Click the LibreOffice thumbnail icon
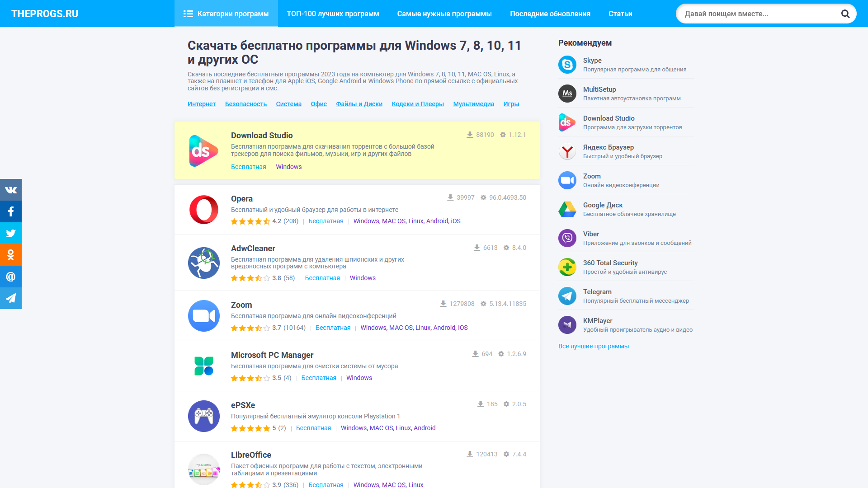This screenshot has height=488, width=868. (x=204, y=469)
